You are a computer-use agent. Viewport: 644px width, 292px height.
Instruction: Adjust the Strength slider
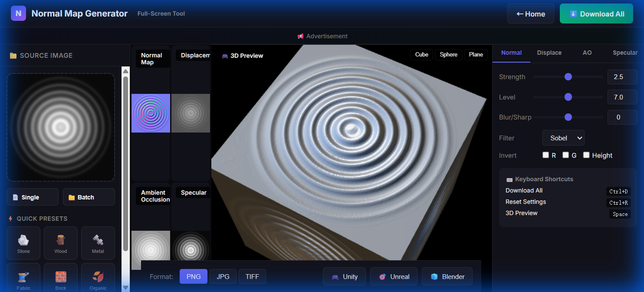point(568,76)
